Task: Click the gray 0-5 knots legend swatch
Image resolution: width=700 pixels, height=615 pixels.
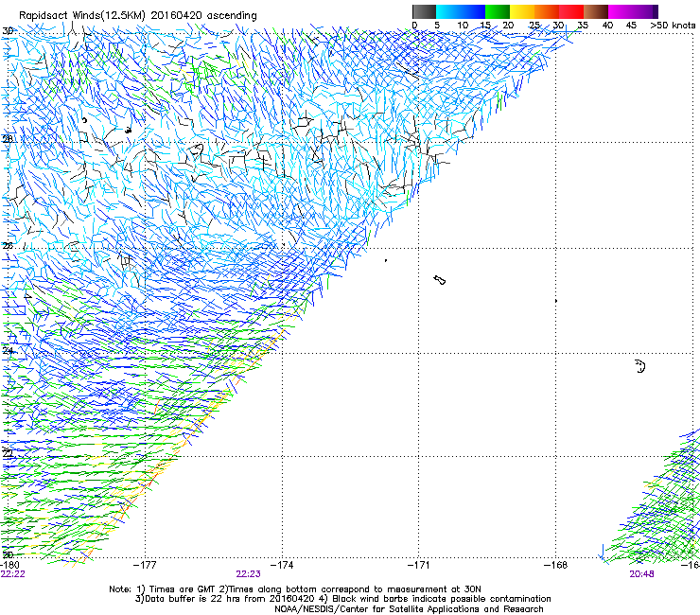Action: [x=424, y=11]
